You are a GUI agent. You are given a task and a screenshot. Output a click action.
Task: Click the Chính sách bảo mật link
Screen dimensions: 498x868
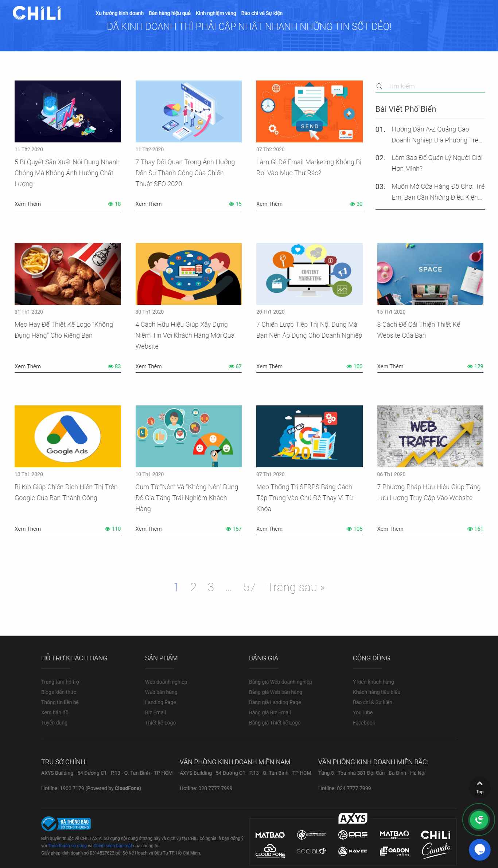coord(113,846)
